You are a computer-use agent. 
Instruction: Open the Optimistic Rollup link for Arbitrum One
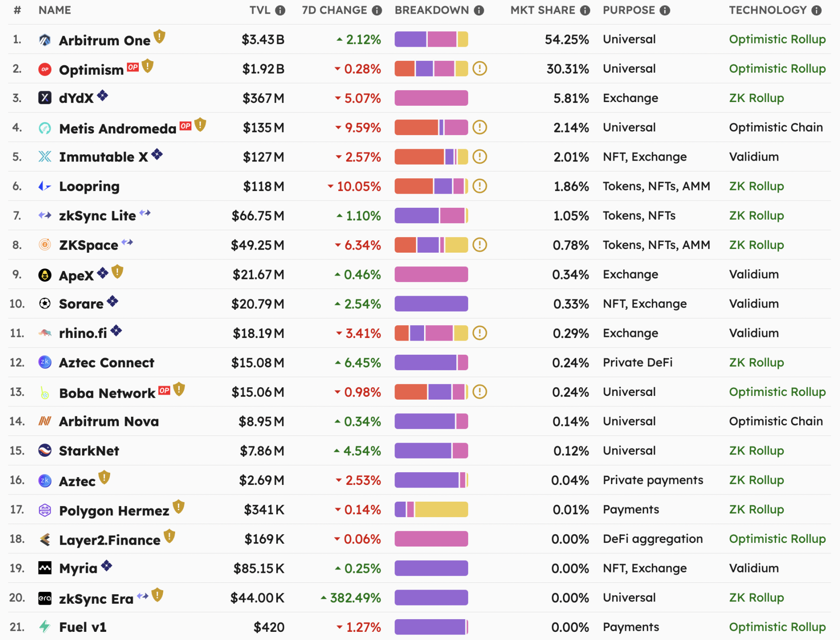(777, 39)
